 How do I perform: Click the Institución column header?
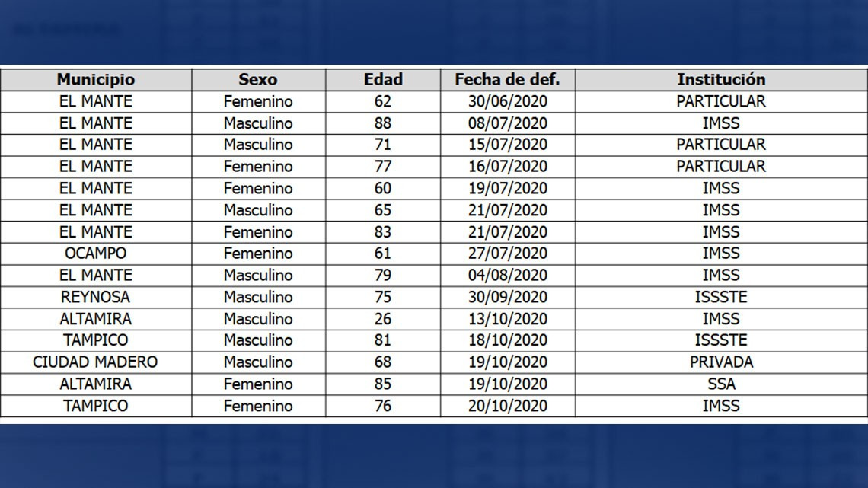pyautogui.click(x=721, y=79)
